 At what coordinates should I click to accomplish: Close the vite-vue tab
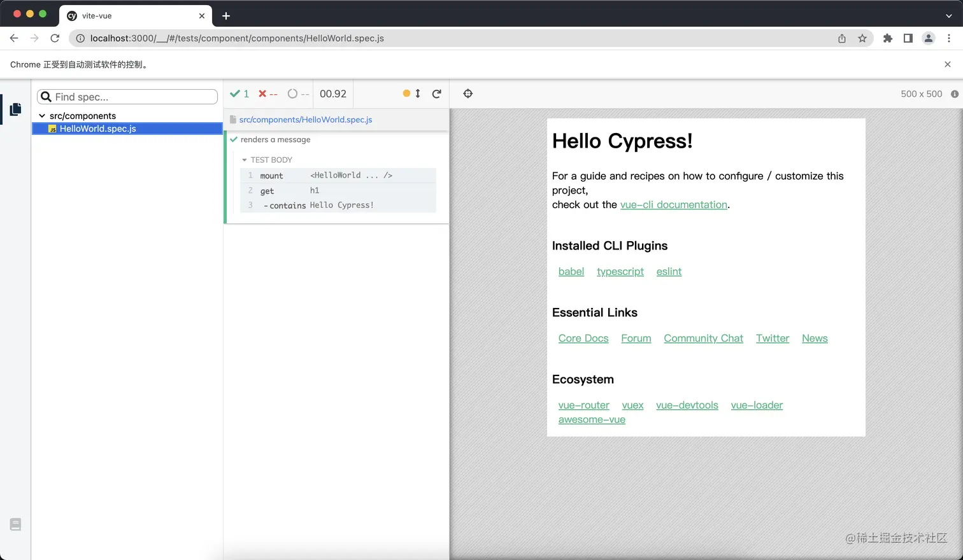[x=202, y=16]
